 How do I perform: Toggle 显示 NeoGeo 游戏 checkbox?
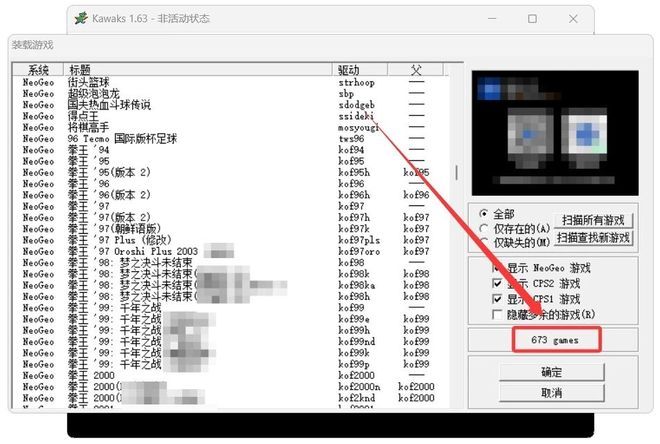click(x=497, y=268)
